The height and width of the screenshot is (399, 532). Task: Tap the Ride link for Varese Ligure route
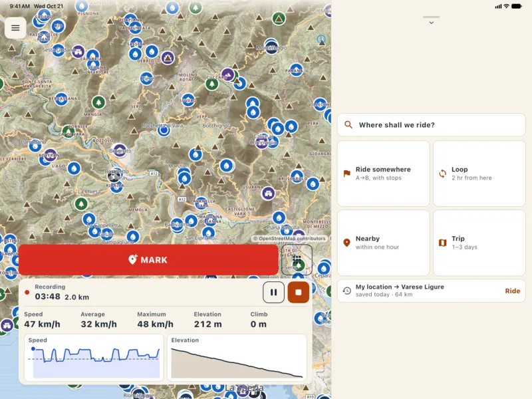(512, 291)
